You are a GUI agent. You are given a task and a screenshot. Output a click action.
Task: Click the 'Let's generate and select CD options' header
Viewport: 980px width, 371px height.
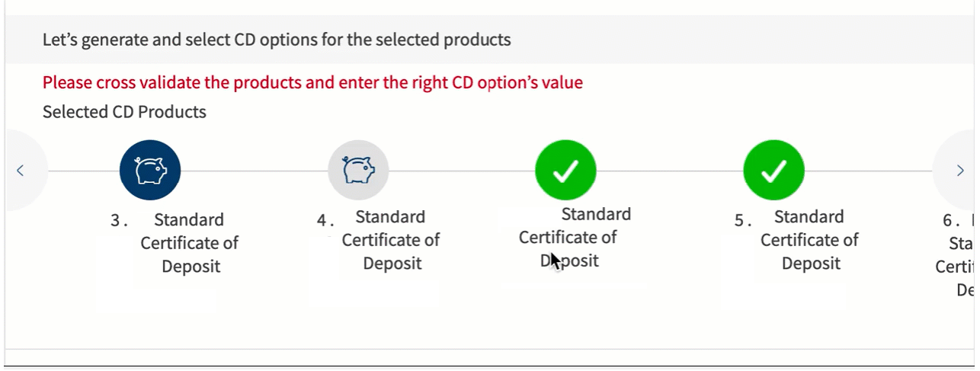tap(277, 40)
